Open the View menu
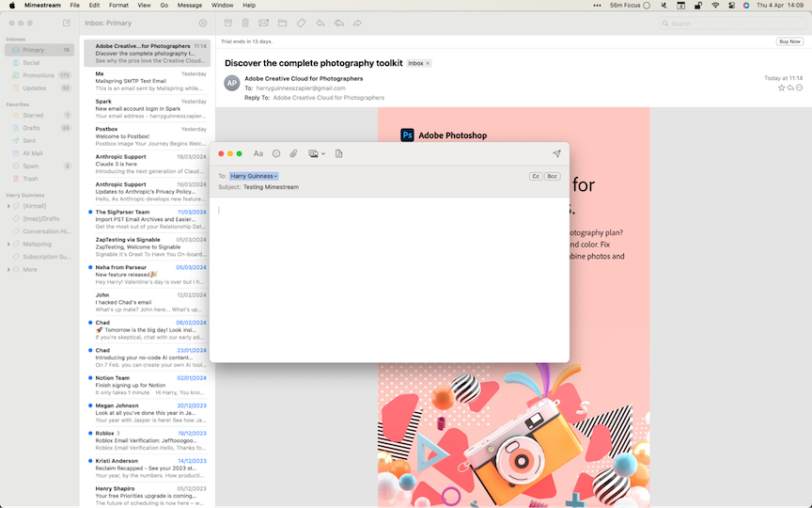The image size is (812, 508). 145,6
